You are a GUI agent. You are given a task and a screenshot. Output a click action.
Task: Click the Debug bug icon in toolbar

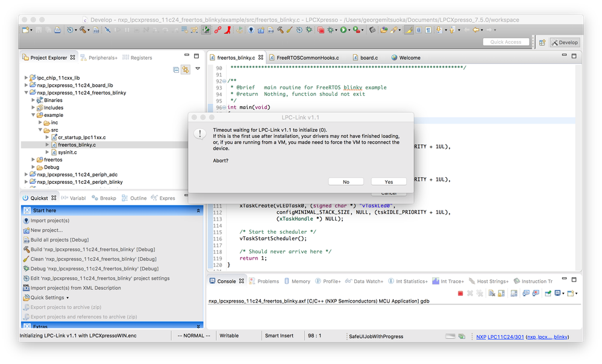coord(330,30)
